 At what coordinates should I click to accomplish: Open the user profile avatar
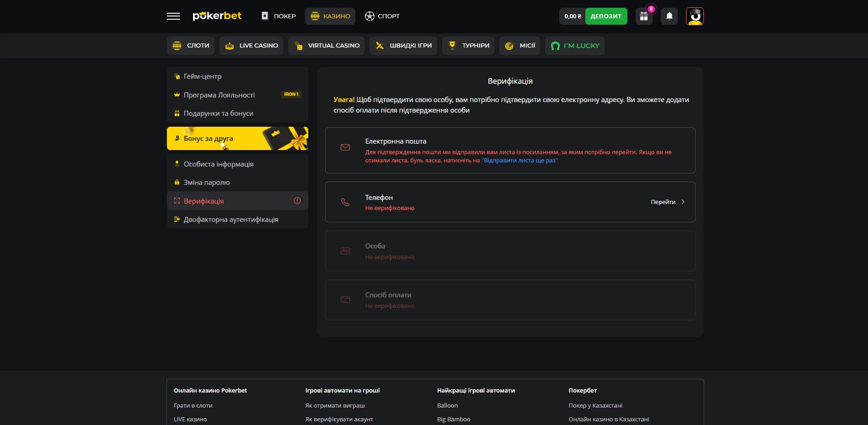point(694,16)
